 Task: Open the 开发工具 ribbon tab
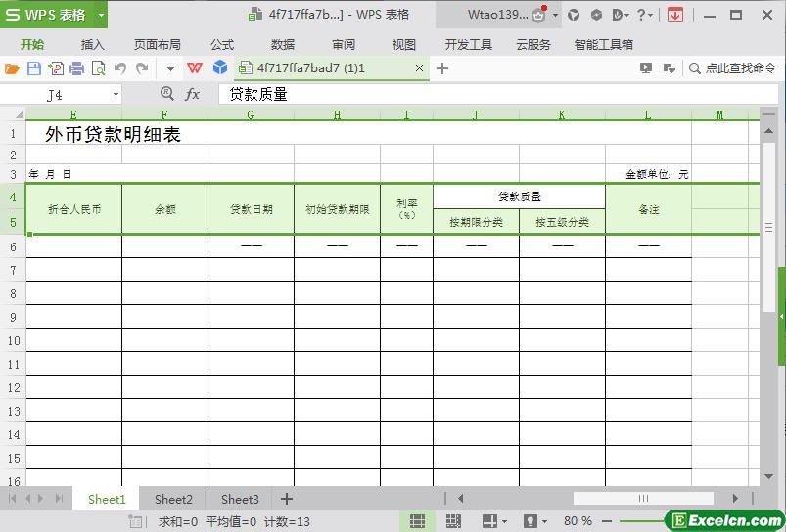point(469,45)
